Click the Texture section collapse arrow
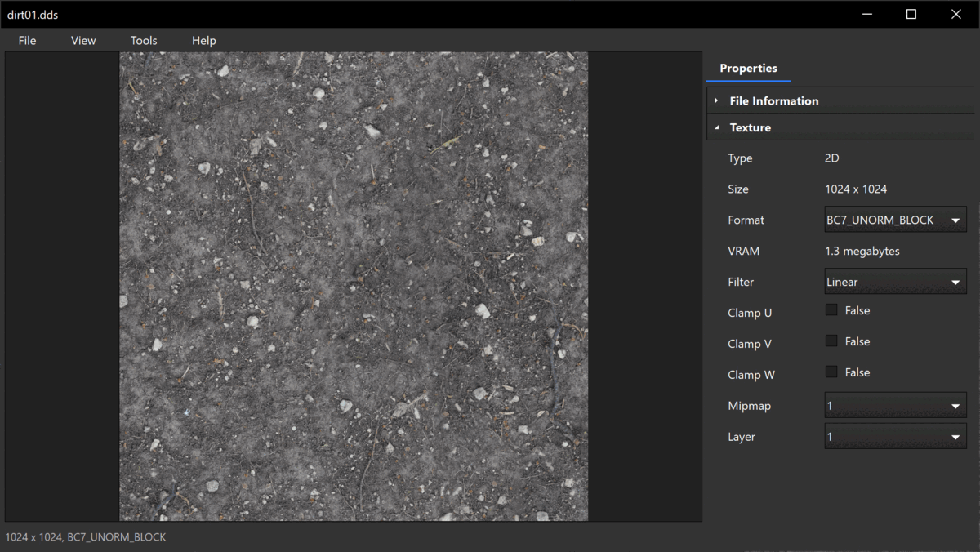The image size is (980, 552). [x=716, y=127]
